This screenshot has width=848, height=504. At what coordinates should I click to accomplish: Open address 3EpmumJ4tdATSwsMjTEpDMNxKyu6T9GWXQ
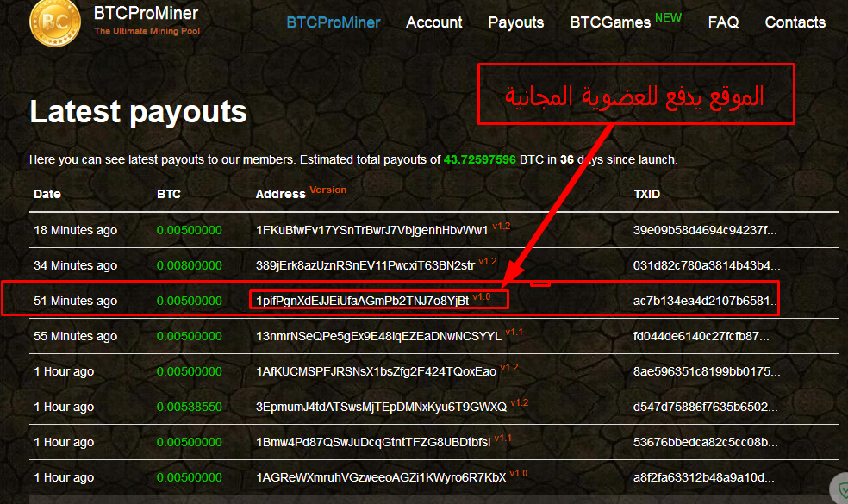tap(381, 407)
